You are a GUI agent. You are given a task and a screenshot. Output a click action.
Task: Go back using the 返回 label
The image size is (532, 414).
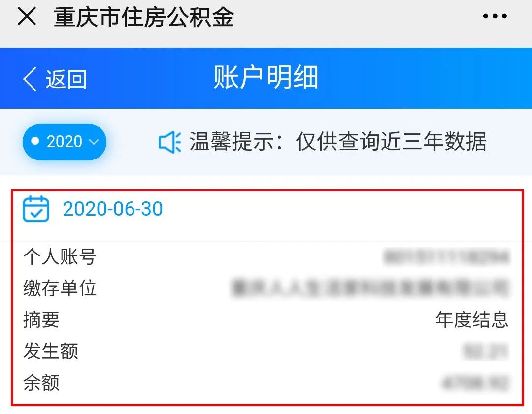[66, 79]
